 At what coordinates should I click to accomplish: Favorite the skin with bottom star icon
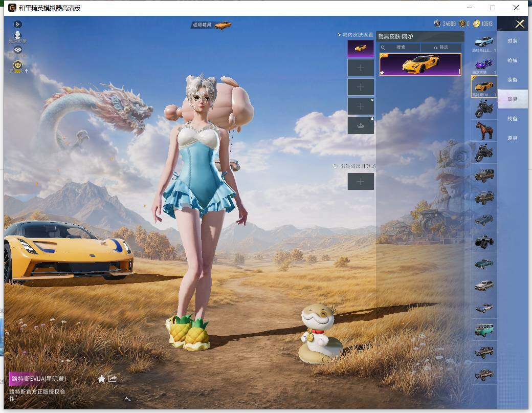click(x=101, y=379)
